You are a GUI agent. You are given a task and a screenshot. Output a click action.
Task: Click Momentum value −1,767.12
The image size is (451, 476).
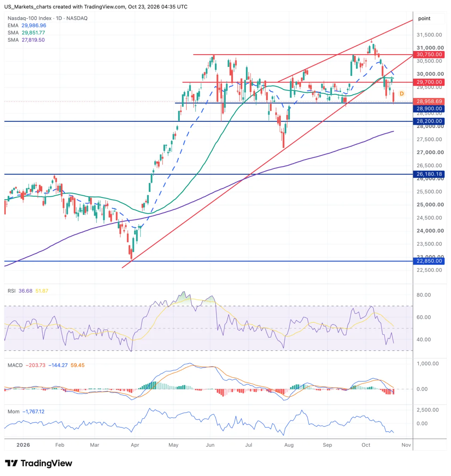tap(33, 412)
